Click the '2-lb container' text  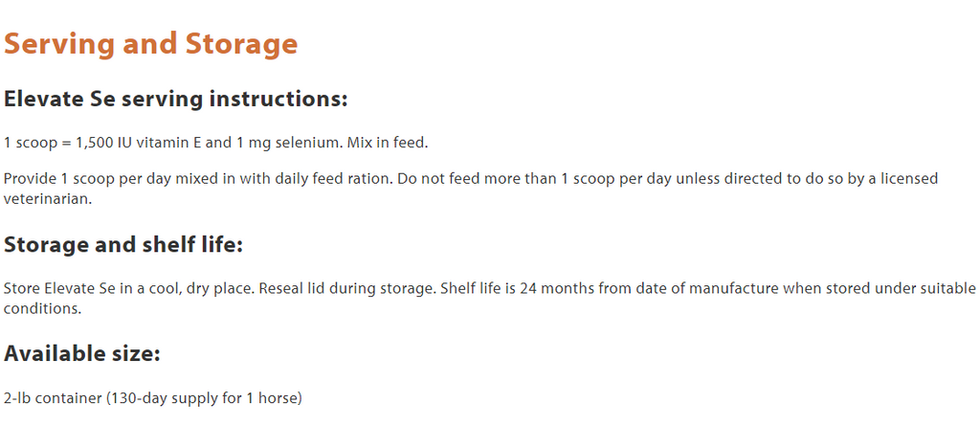point(53,398)
